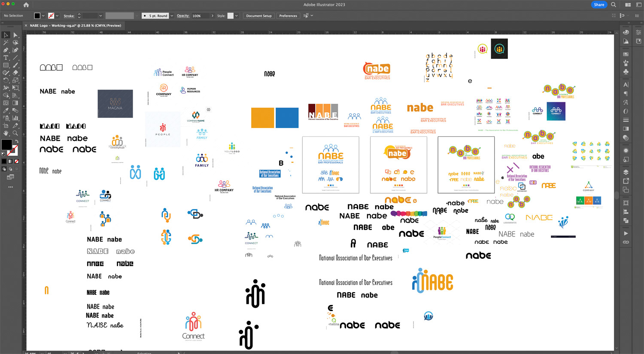Edit the Opacity 100% field
The image size is (644, 354).
pos(200,16)
